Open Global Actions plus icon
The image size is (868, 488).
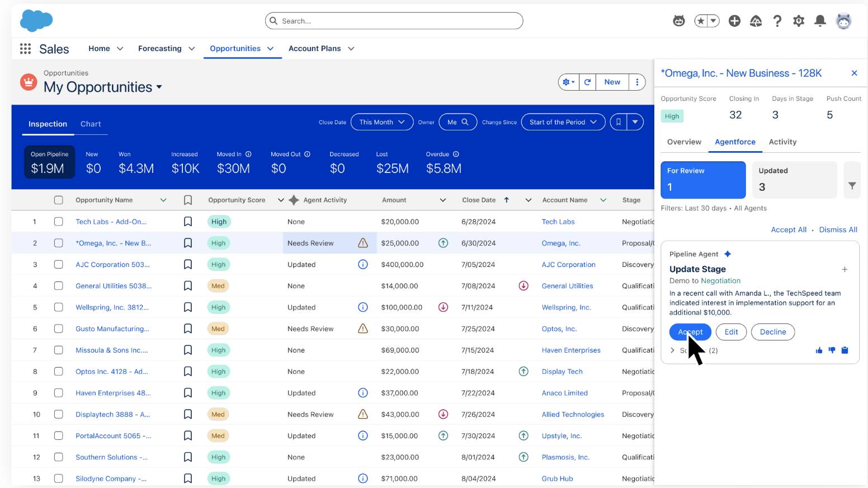point(734,21)
